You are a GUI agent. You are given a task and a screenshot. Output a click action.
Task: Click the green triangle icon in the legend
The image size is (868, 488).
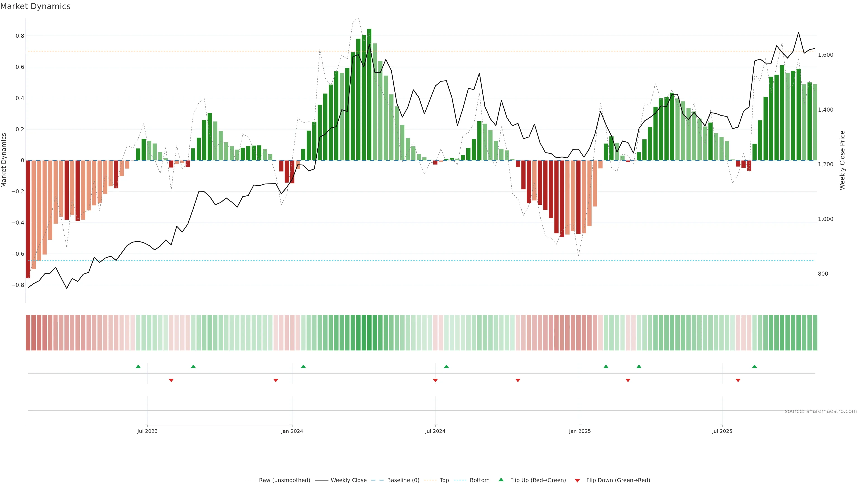pos(501,480)
